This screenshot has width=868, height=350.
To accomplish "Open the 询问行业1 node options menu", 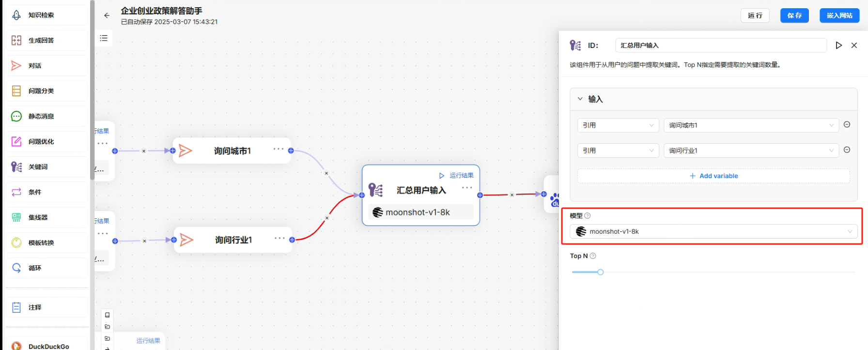I will pyautogui.click(x=279, y=238).
